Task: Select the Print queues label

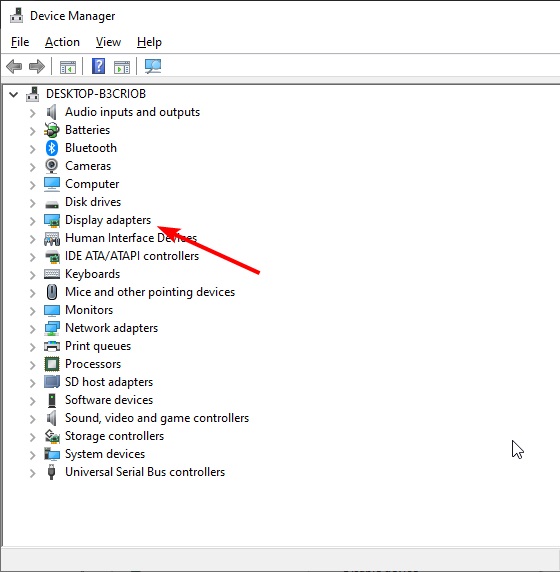Action: pyautogui.click(x=98, y=346)
